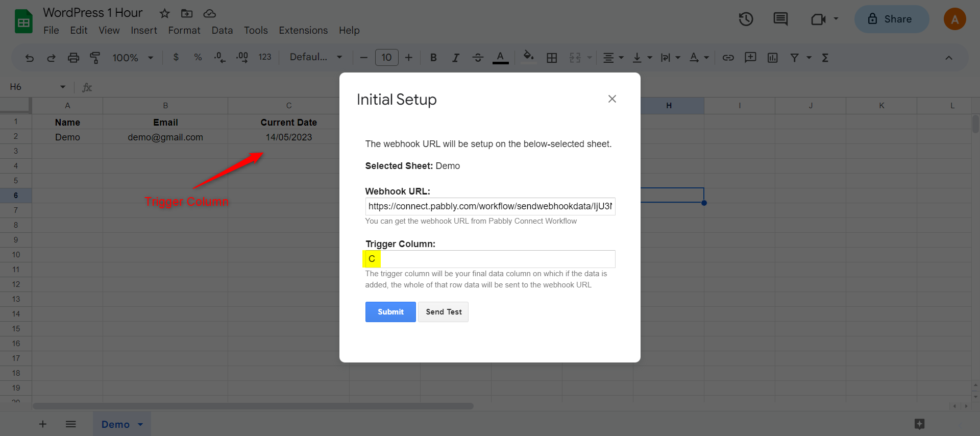Image resolution: width=980 pixels, height=436 pixels.
Task: Click the Undo icon
Action: tap(30, 58)
